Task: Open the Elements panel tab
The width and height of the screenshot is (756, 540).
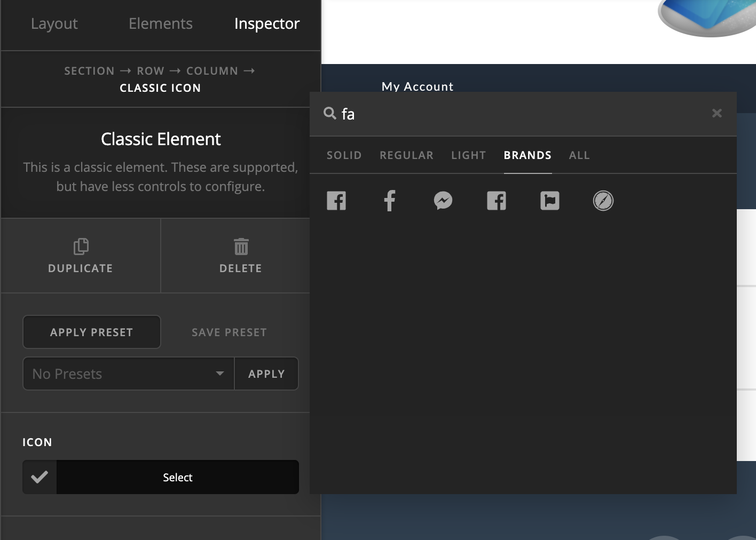Action: click(161, 24)
